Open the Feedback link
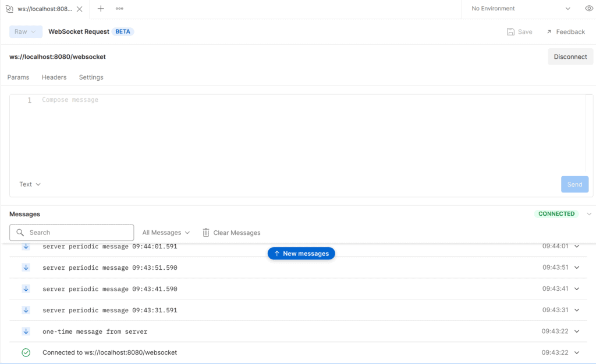Viewport: 596px width, 364px height. tap(565, 31)
